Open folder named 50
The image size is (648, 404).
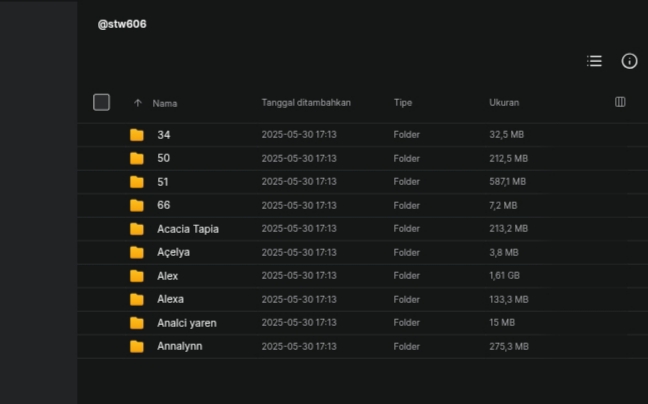click(164, 158)
